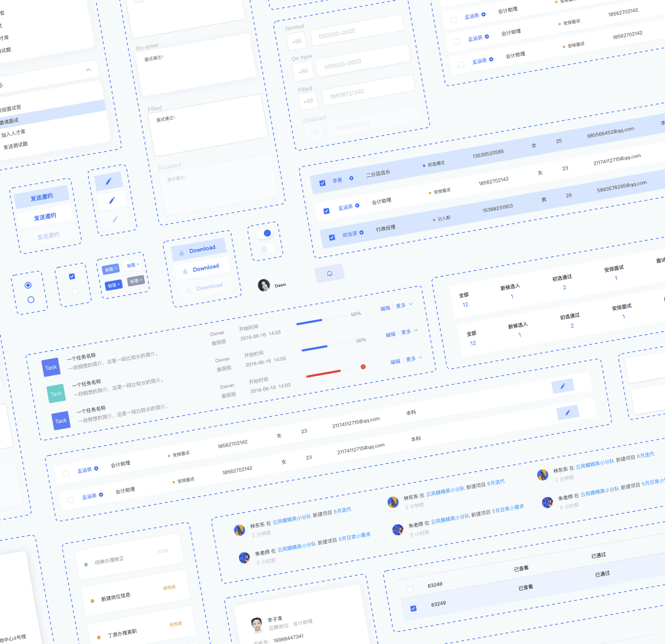Click the red progress bar
Screen dimensions: 665x644
click(x=323, y=374)
